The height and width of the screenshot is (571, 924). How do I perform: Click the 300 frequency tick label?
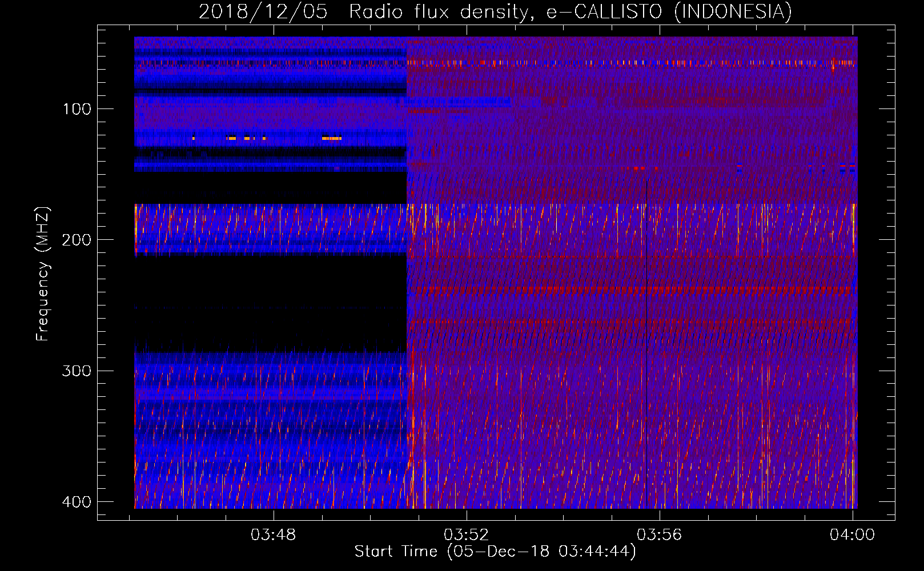[77, 371]
